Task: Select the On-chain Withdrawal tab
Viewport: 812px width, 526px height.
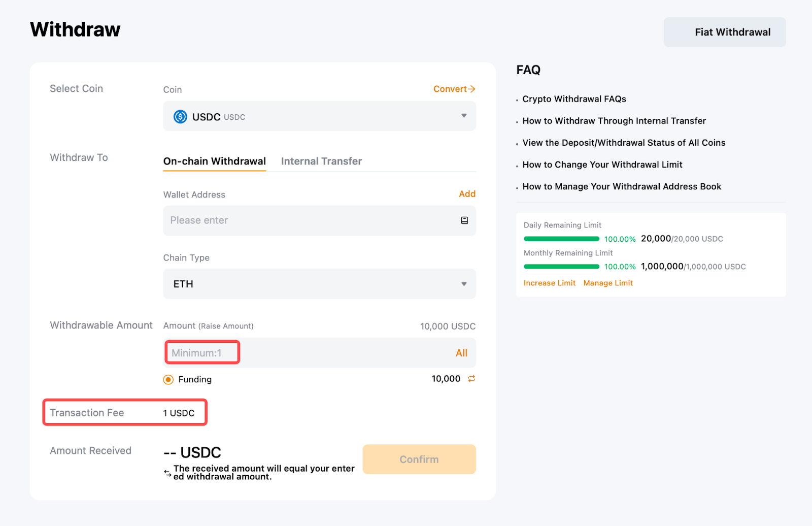Action: click(x=214, y=161)
